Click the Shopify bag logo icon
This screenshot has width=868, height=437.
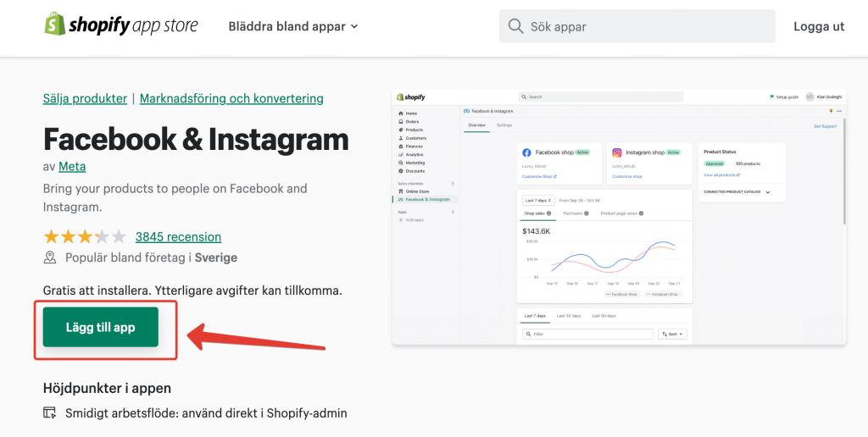[55, 25]
